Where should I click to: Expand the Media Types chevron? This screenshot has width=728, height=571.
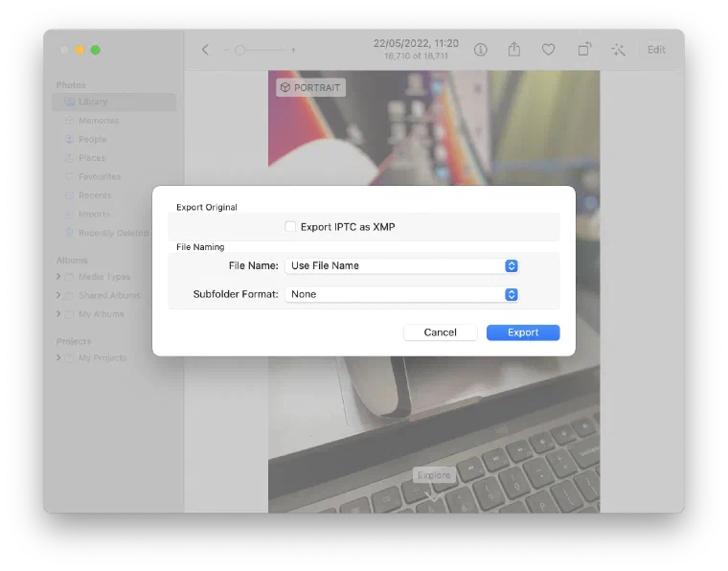(58, 276)
